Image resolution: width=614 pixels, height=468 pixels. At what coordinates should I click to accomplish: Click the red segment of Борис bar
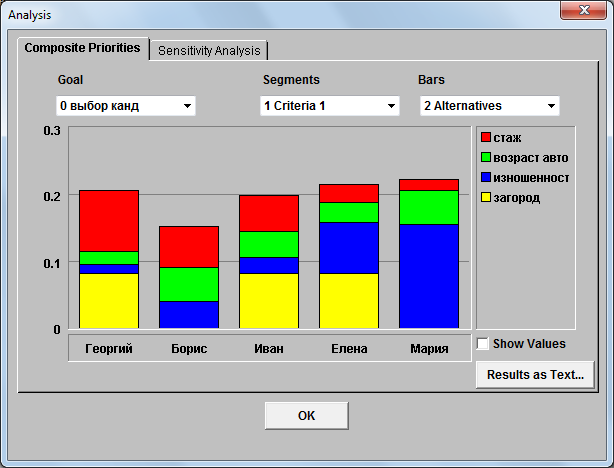189,247
